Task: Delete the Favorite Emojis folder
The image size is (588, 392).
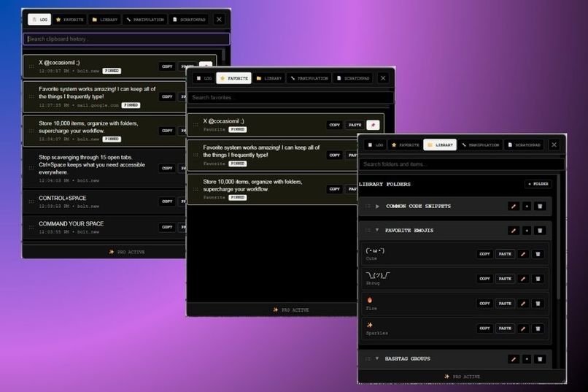Action: pyautogui.click(x=540, y=231)
